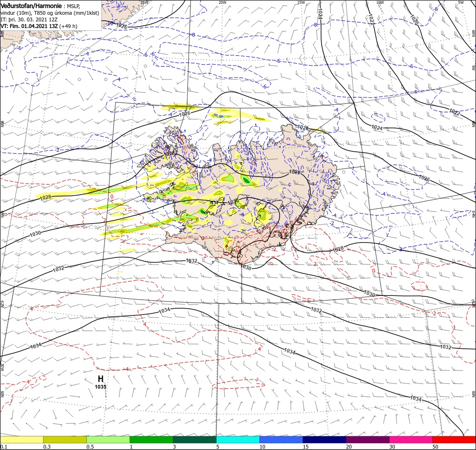Viewport: 476px width, 450px height.
Task: Pick the cyan 5 mm legend swatch
Action: [x=238, y=440]
